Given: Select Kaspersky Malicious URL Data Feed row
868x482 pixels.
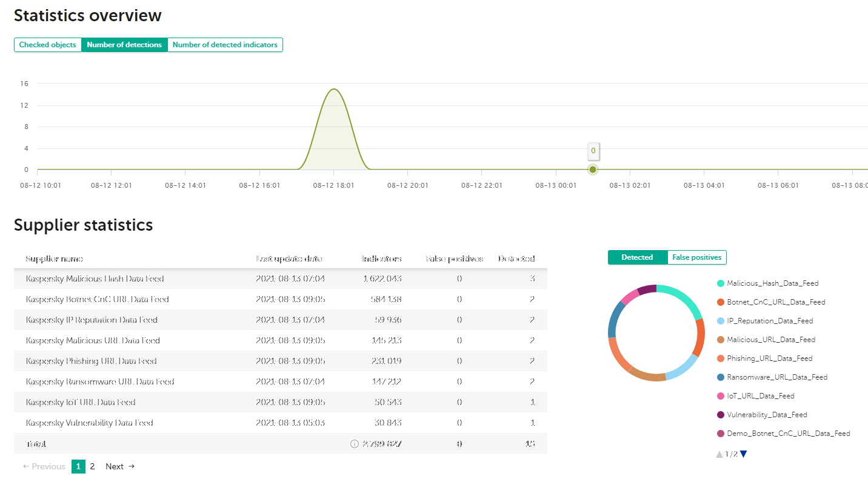Looking at the screenshot, I should (281, 341).
